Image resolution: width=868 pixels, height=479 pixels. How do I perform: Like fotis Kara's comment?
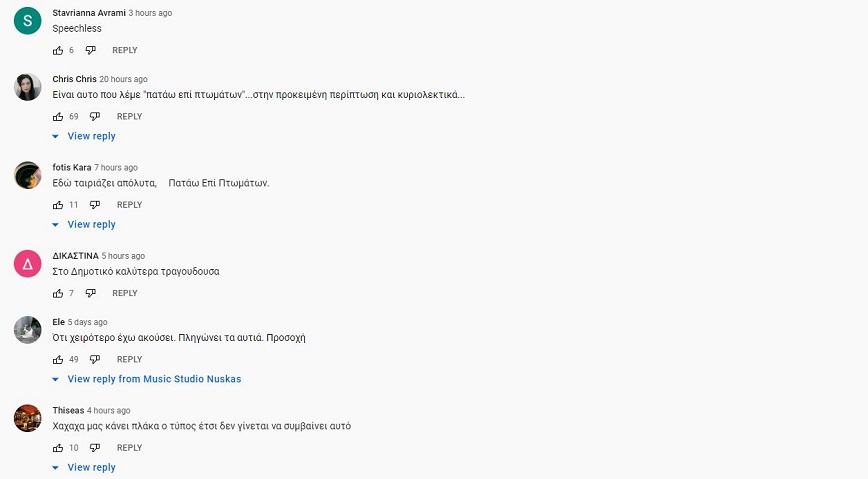point(58,205)
